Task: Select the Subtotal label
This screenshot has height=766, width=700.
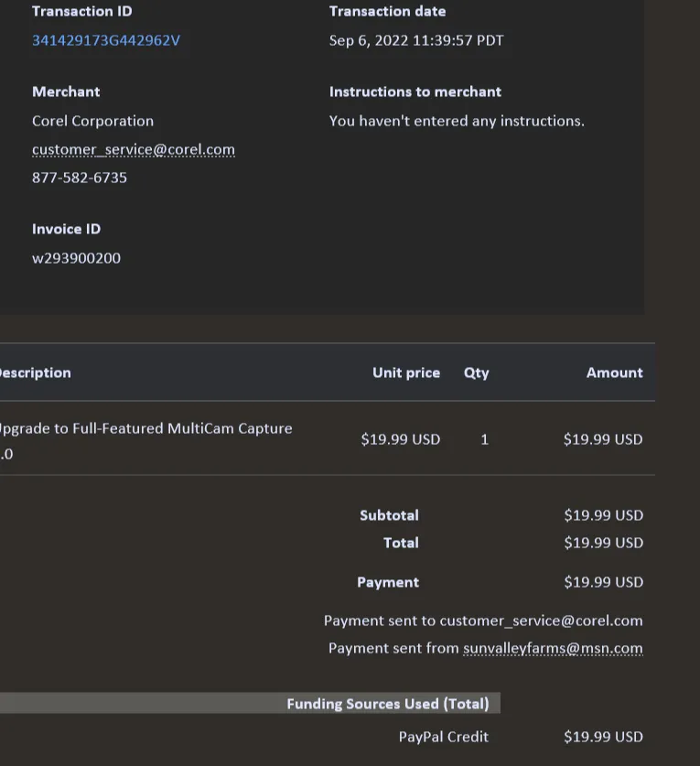Action: click(x=389, y=515)
